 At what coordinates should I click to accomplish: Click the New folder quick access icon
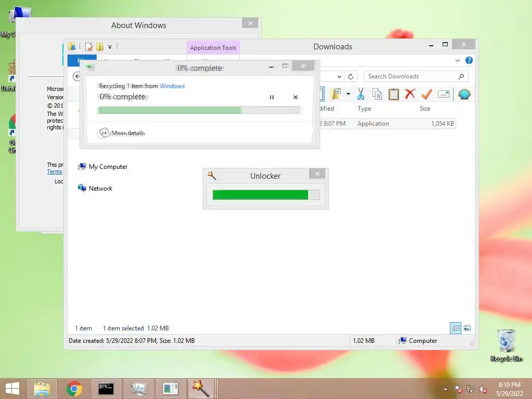(100, 46)
